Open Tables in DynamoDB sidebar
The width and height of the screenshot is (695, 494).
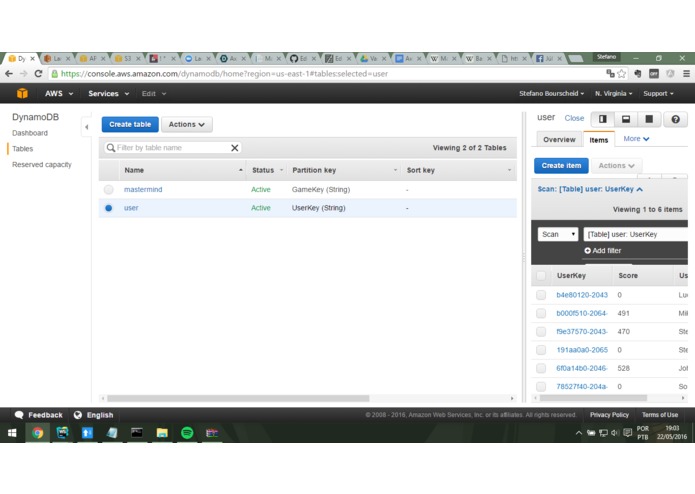[x=23, y=149]
